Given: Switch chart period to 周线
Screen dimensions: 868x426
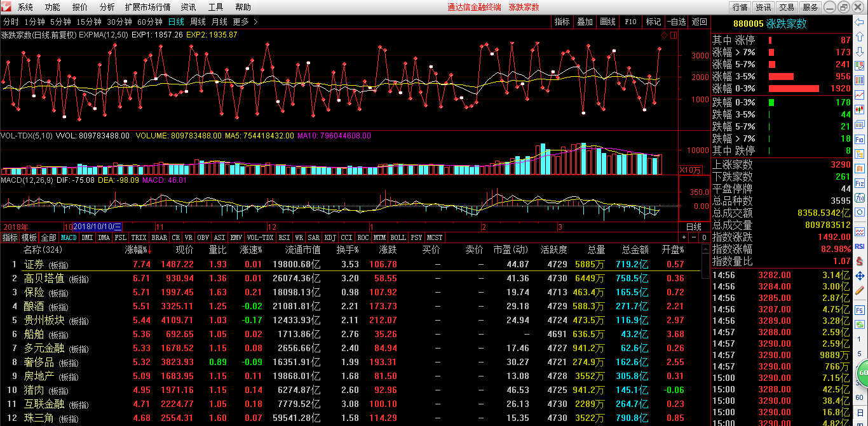Looking at the screenshot, I should (x=198, y=22).
